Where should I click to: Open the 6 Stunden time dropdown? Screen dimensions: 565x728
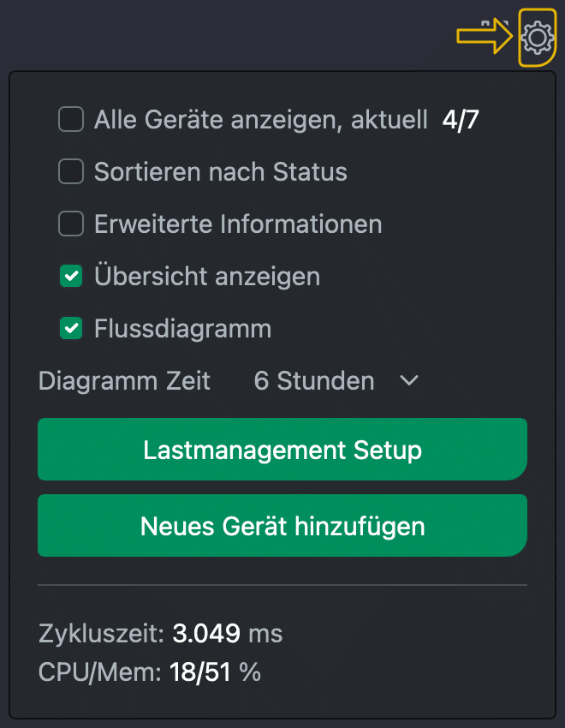coord(313,380)
